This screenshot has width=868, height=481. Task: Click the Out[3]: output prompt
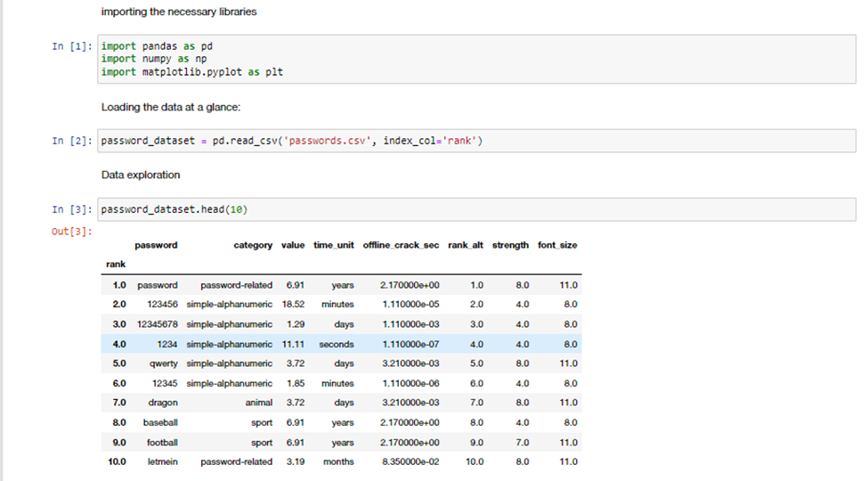click(72, 232)
